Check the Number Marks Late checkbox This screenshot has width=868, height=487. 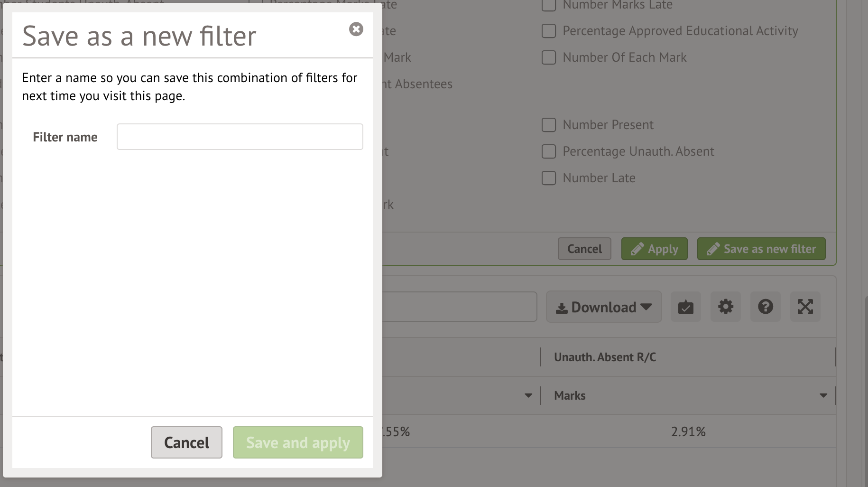tap(549, 5)
